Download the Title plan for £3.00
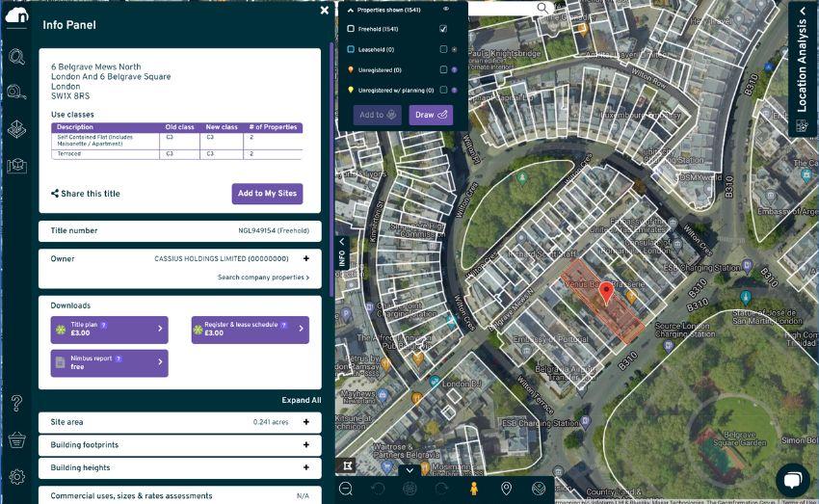This screenshot has width=819, height=504. point(110,330)
